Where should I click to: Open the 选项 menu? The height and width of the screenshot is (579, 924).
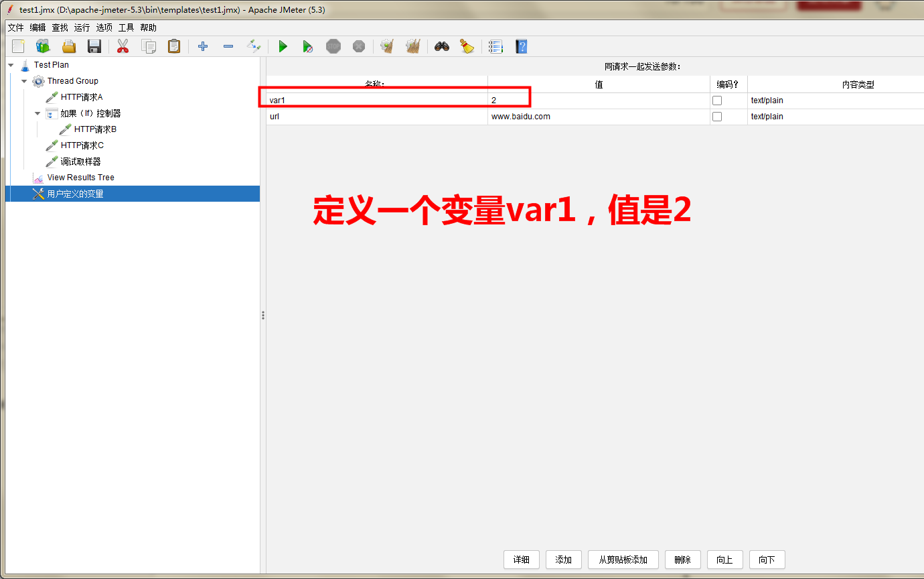(104, 27)
